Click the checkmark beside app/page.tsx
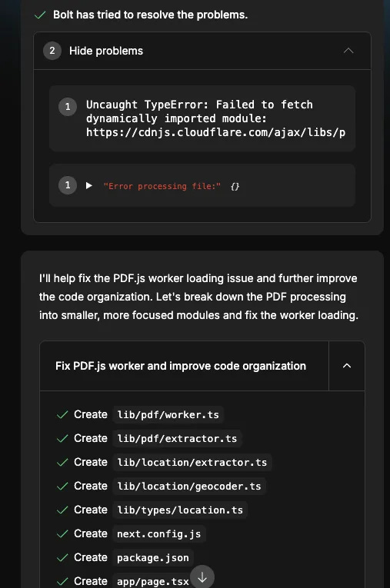This screenshot has height=588, width=390. tap(62, 581)
